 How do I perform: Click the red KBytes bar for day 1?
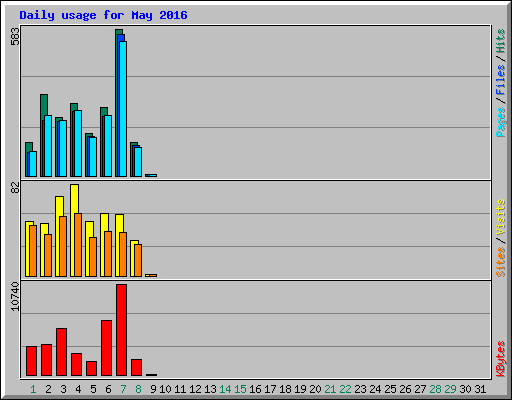32,361
